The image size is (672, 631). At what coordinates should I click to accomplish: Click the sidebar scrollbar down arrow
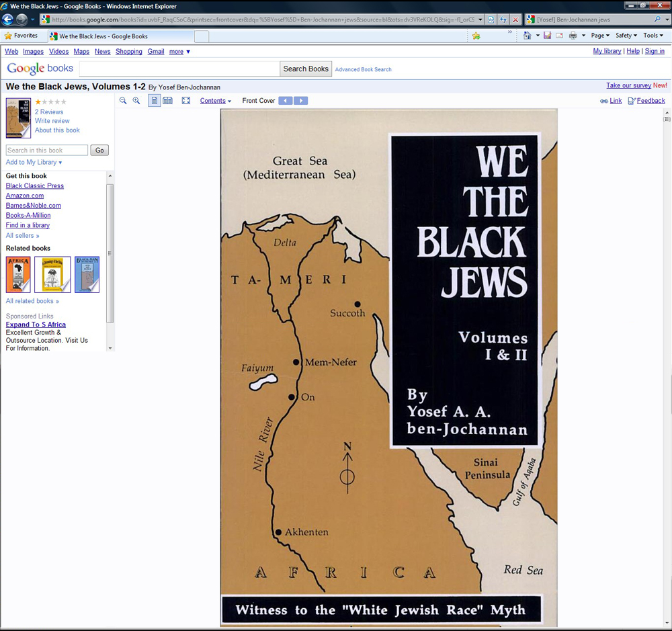click(110, 348)
